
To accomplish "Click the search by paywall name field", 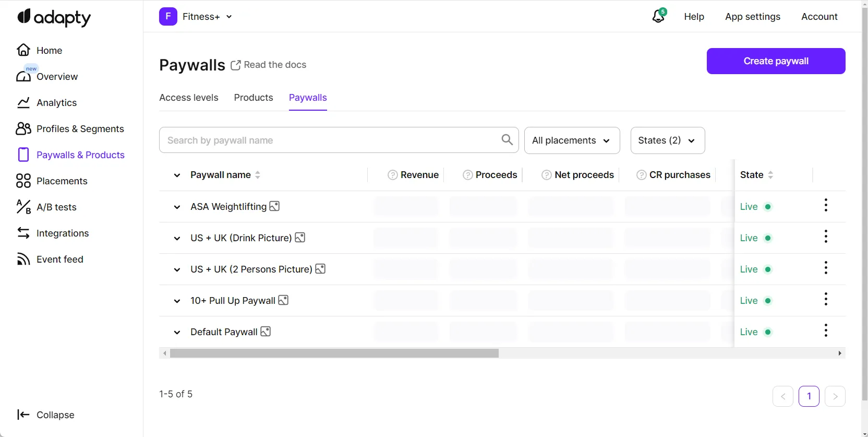I will (x=329, y=140).
